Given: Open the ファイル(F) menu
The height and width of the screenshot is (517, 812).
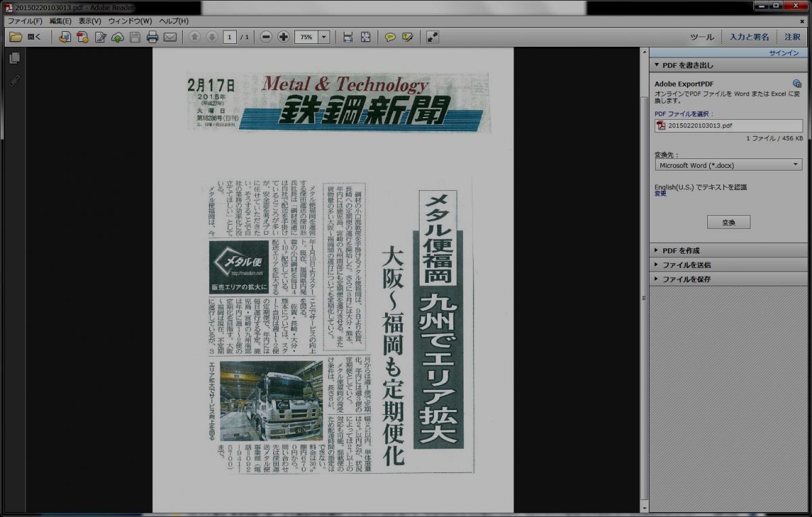Looking at the screenshot, I should (24, 21).
